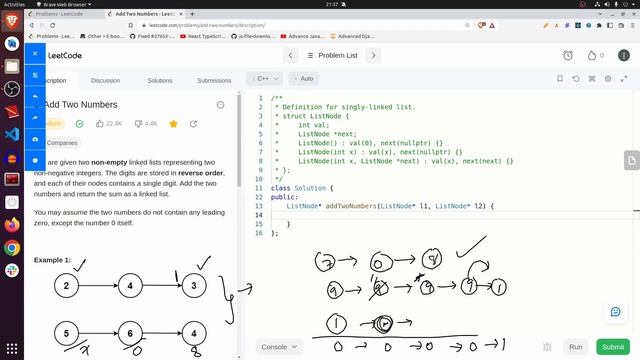Click the streak fire icon

pos(591,56)
